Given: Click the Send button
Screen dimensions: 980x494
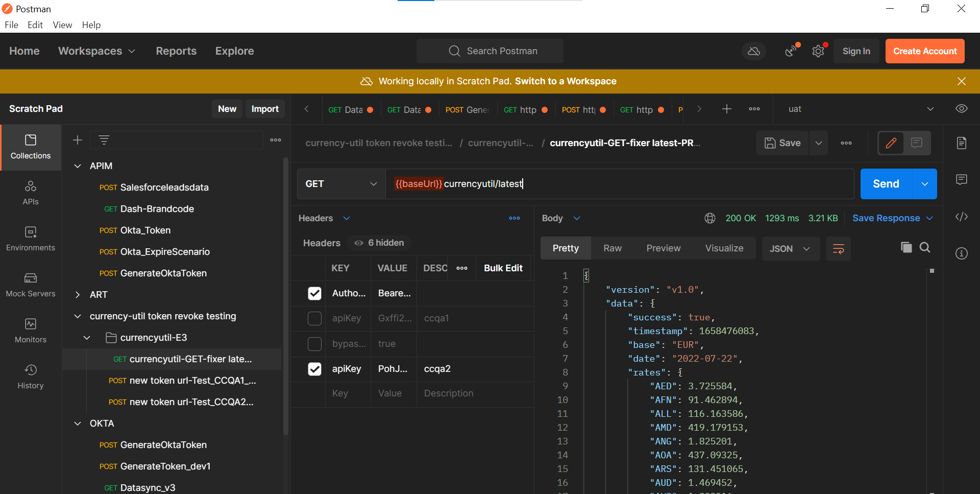Looking at the screenshot, I should click(886, 184).
